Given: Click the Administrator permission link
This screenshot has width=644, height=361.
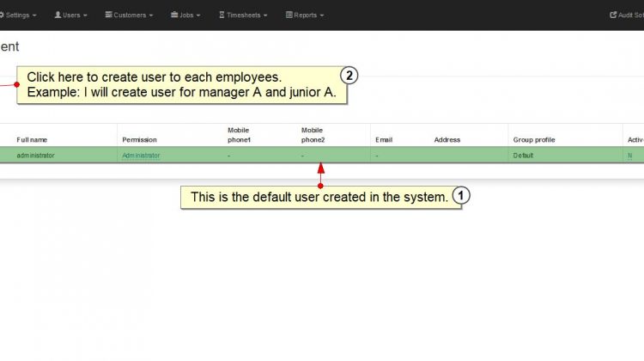Looking at the screenshot, I should coord(141,156).
